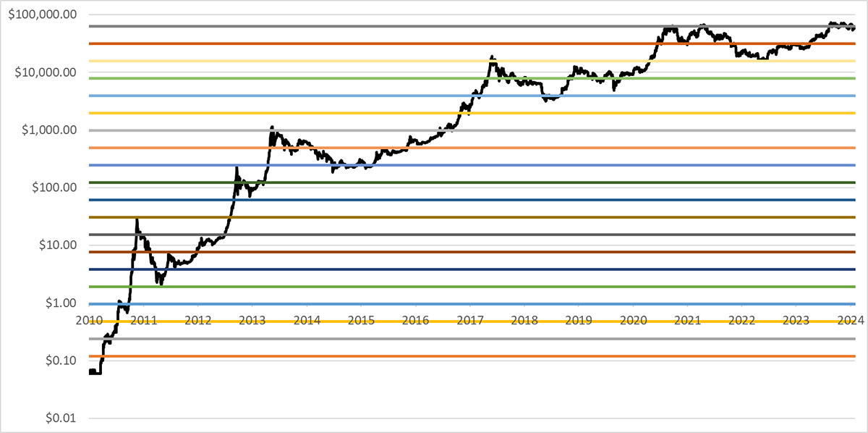Click the 2023 year label on the x-axis
Image resolution: width=868 pixels, height=433 pixels.
[796, 319]
